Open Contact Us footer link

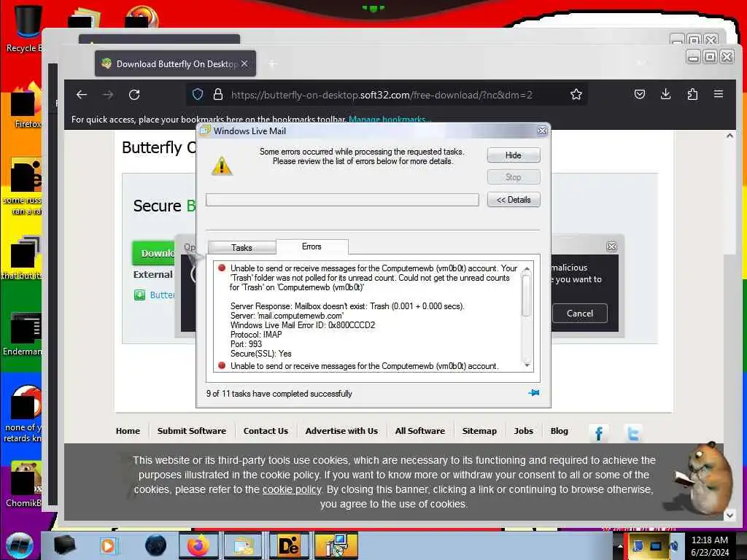tap(266, 431)
